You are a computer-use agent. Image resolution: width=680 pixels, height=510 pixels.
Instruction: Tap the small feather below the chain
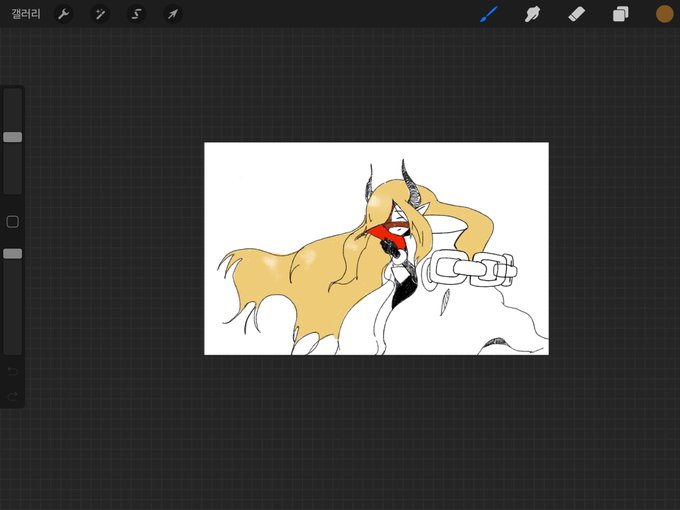(x=445, y=302)
